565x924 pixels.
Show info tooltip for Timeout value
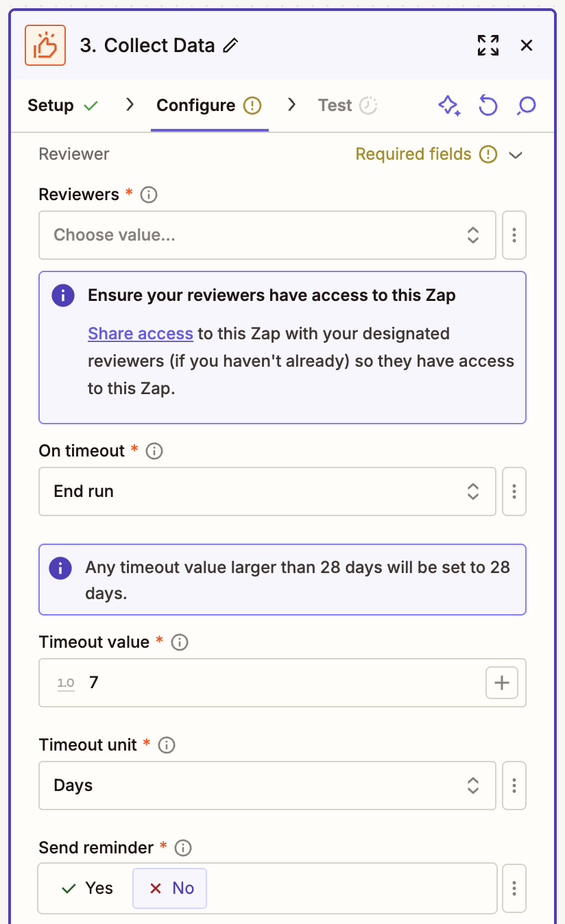tap(180, 642)
